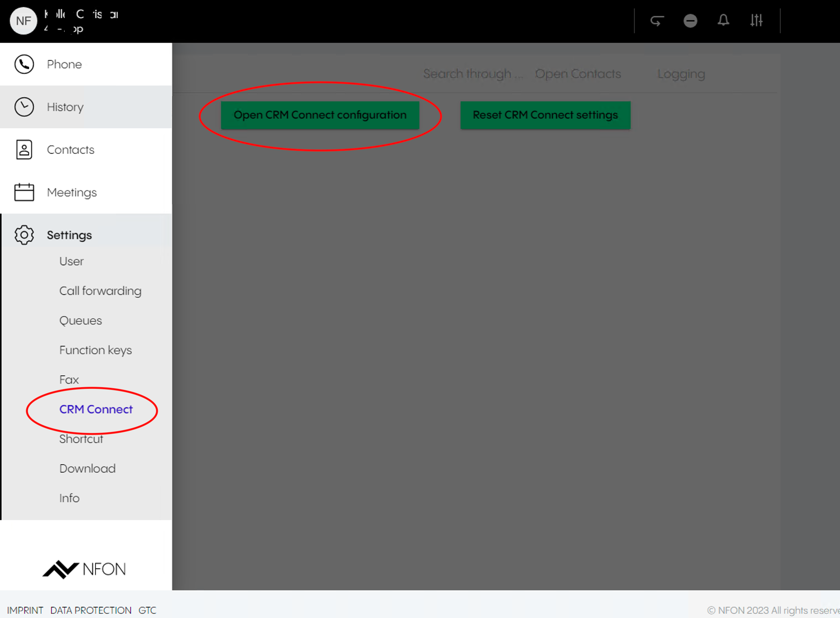Open the Queues settings entry
840x618 pixels.
point(80,321)
